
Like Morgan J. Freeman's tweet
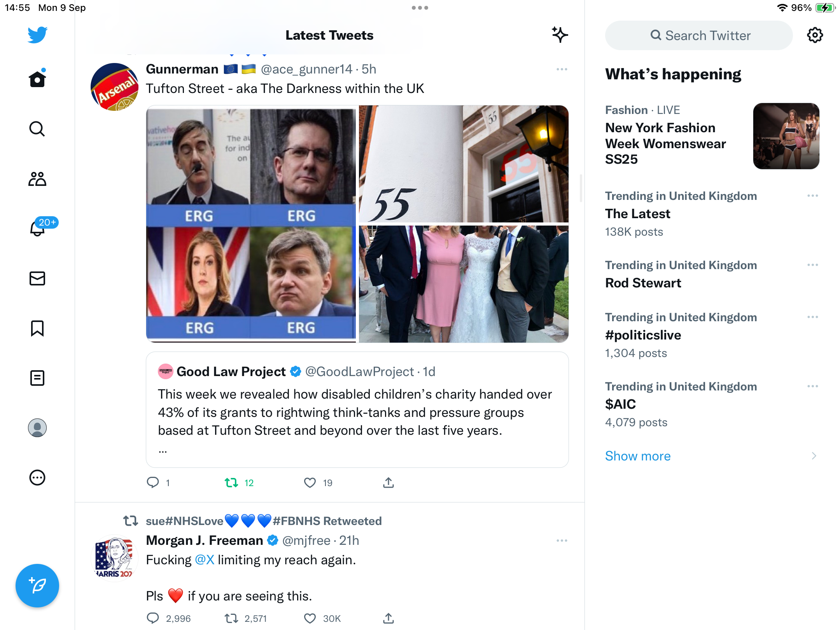pyautogui.click(x=310, y=618)
